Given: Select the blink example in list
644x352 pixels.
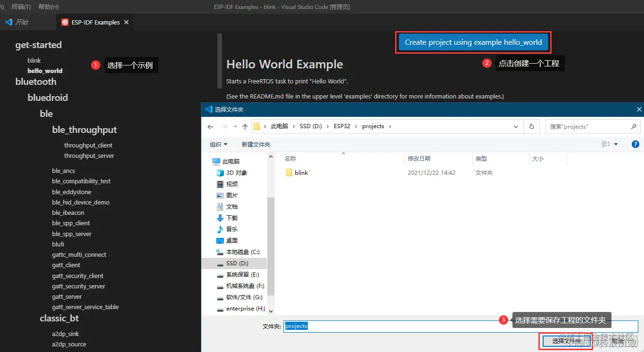Looking at the screenshot, I should click(34, 60).
